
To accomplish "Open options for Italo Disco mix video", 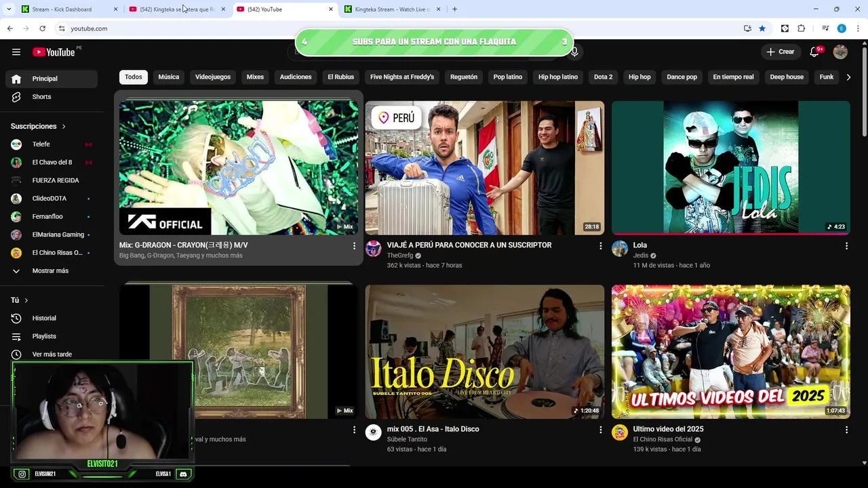I will click(x=600, y=430).
